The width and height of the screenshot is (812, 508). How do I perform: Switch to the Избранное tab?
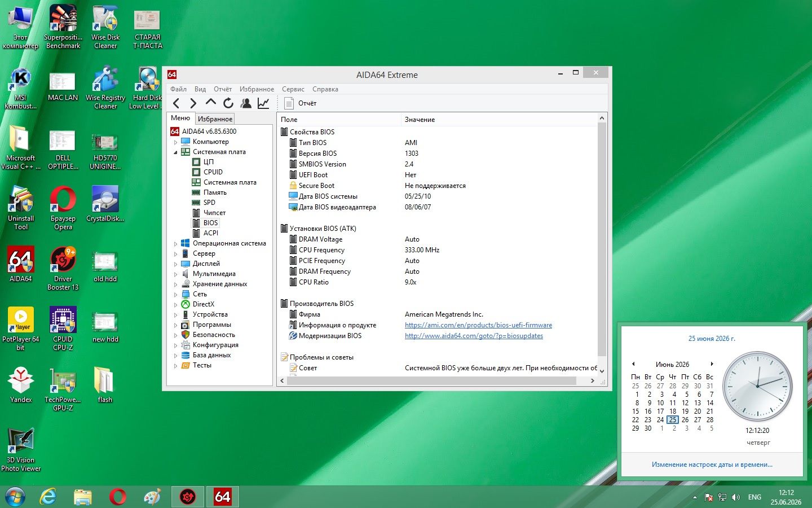(x=215, y=119)
